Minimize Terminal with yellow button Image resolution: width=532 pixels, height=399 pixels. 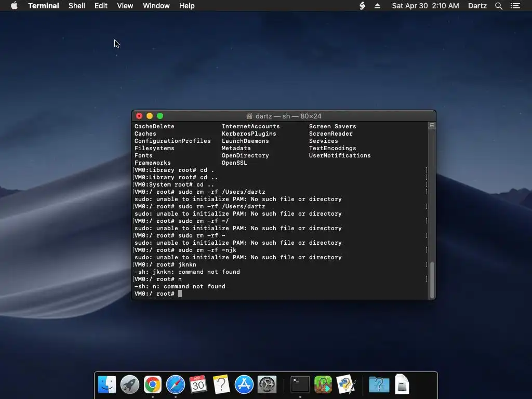pos(149,116)
